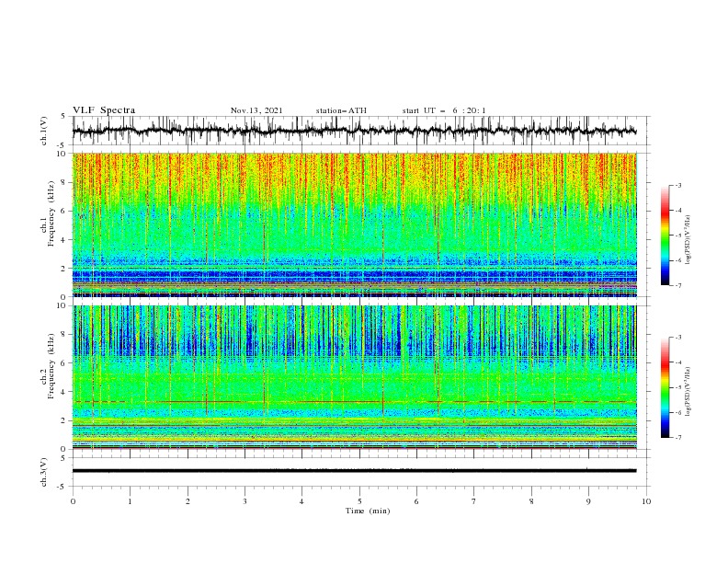Click the "4" kHz tick on ch.2 frequency axis

[x=65, y=392]
